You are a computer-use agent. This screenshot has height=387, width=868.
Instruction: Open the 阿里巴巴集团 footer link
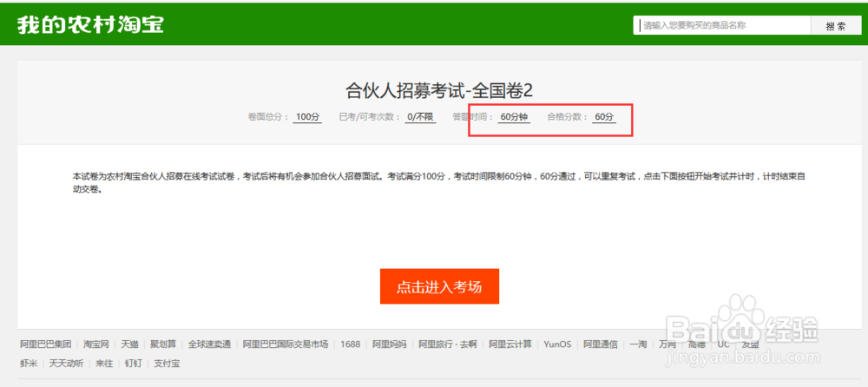tap(46, 344)
